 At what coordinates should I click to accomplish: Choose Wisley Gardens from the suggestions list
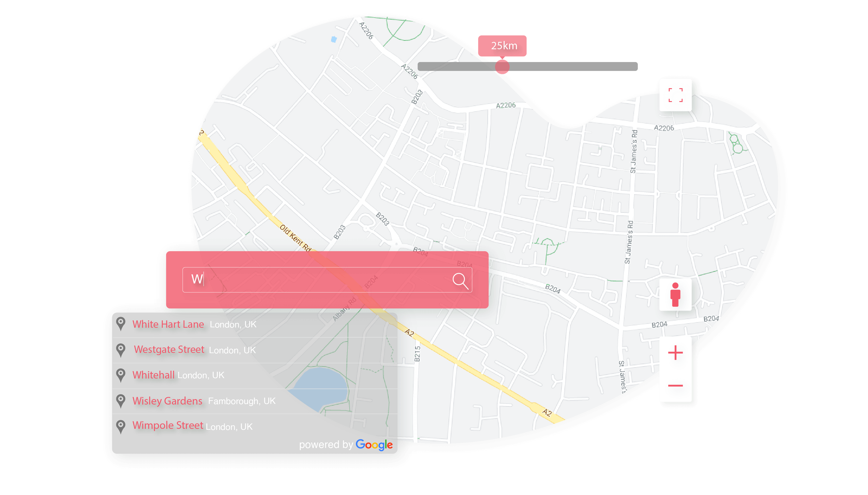[x=167, y=401]
